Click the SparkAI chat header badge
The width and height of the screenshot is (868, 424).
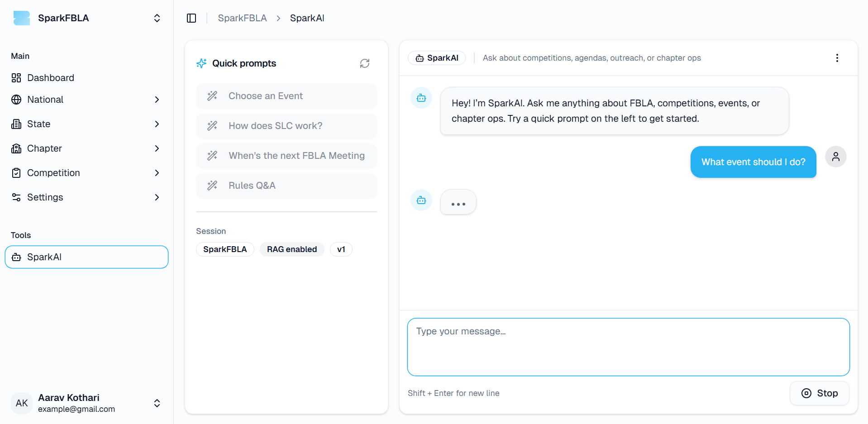pyautogui.click(x=437, y=58)
